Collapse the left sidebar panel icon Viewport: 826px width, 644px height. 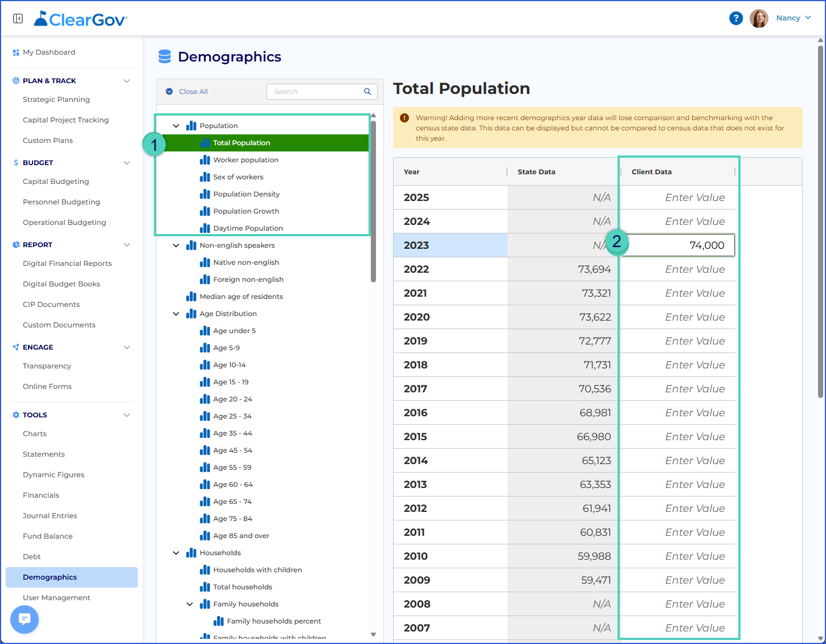(18, 19)
